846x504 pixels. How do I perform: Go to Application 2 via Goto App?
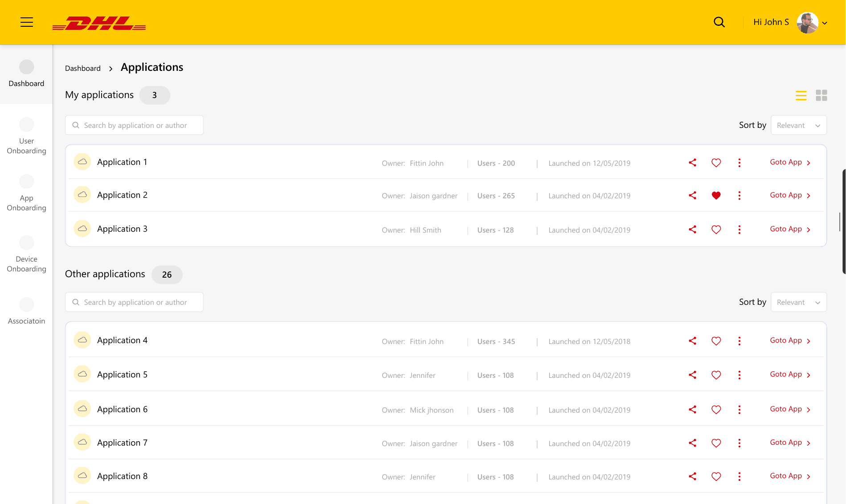(x=790, y=195)
